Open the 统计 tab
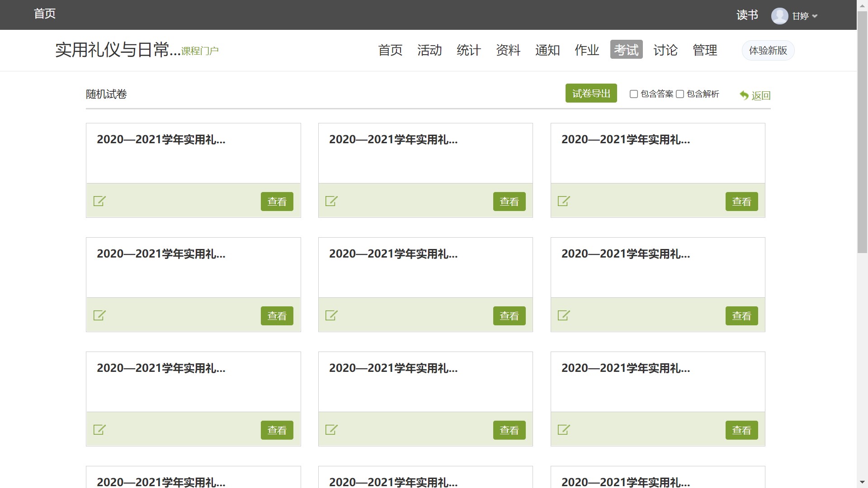 tap(469, 50)
